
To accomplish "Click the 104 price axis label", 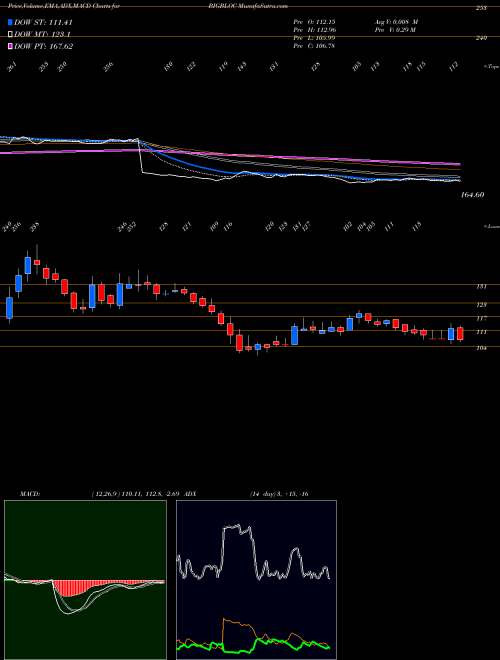I will [x=481, y=348].
